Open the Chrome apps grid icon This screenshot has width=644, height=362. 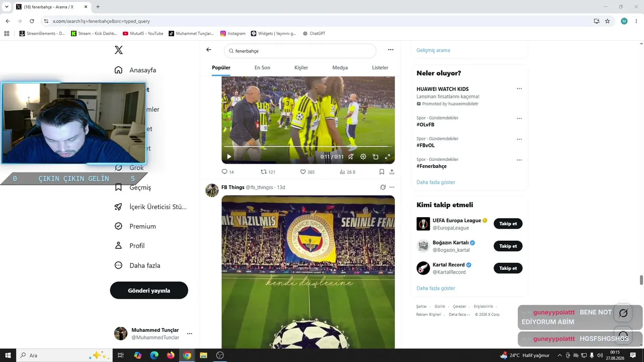(7, 34)
